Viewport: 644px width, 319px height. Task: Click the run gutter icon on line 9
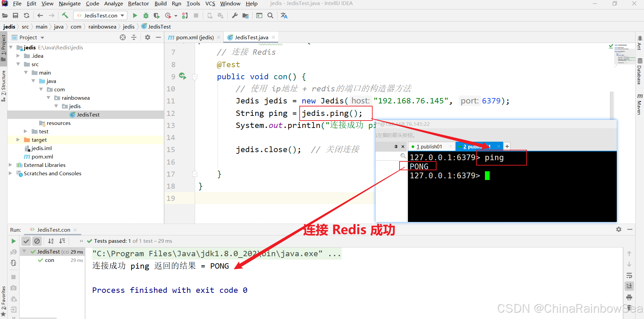pos(183,77)
